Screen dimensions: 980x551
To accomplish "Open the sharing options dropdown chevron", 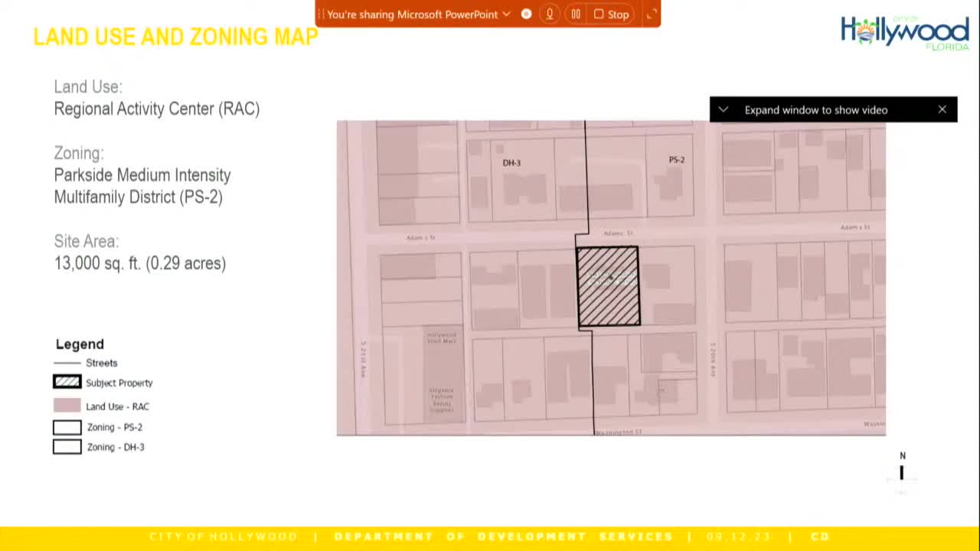I will point(506,14).
